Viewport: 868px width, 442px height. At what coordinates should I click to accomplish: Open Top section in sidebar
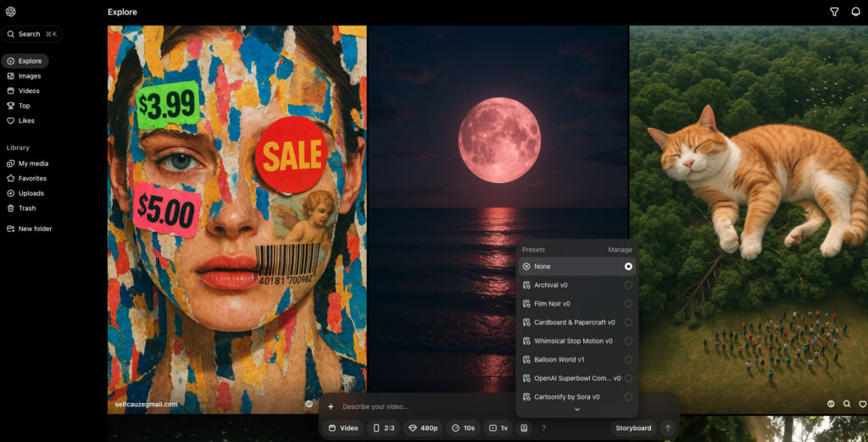[x=19, y=106]
